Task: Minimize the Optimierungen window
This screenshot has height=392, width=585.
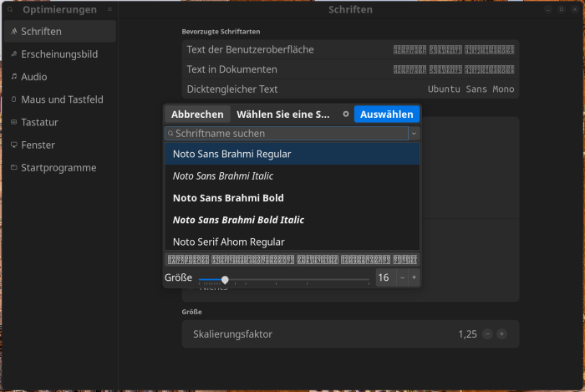Action: 548,9
